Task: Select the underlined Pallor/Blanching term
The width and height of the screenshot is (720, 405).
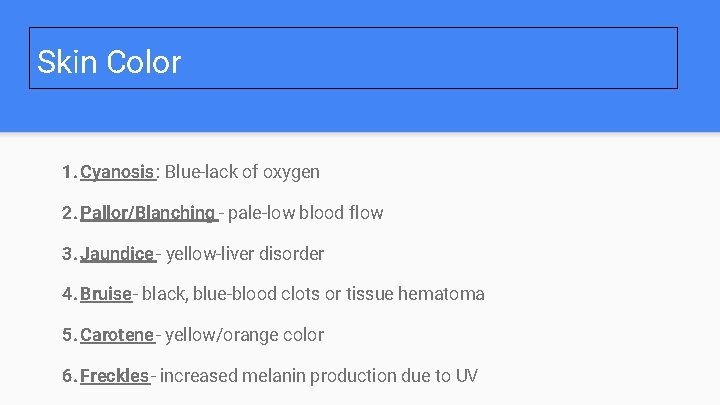Action: pos(148,213)
